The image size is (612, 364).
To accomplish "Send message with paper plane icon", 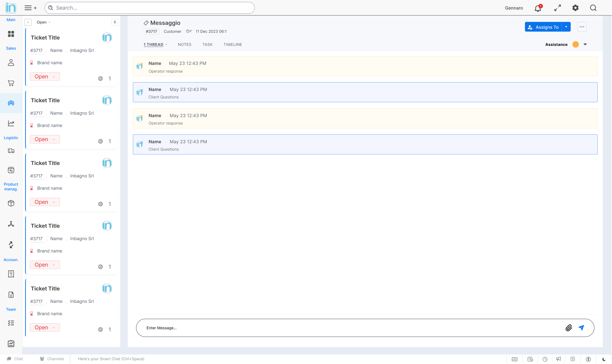I will click(581, 328).
